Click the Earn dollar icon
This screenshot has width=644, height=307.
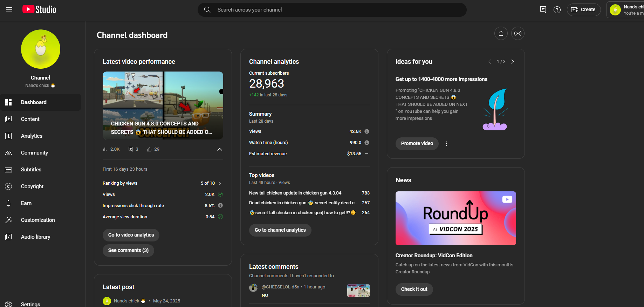(8, 203)
